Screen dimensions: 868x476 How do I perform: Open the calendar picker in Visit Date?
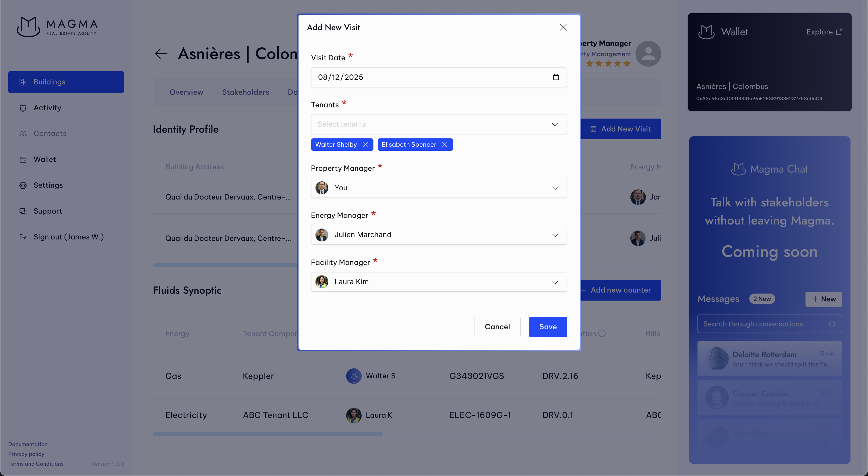[556, 77]
